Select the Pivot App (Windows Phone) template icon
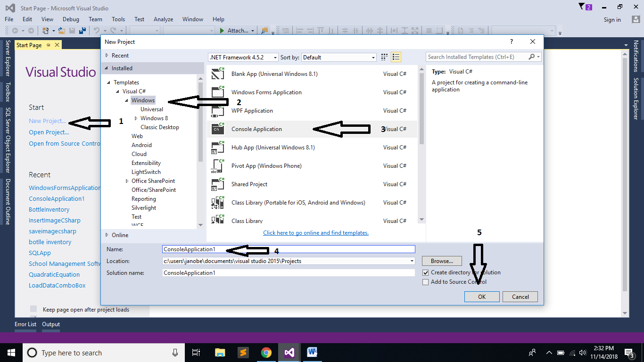This screenshot has width=644, height=362. [218, 166]
